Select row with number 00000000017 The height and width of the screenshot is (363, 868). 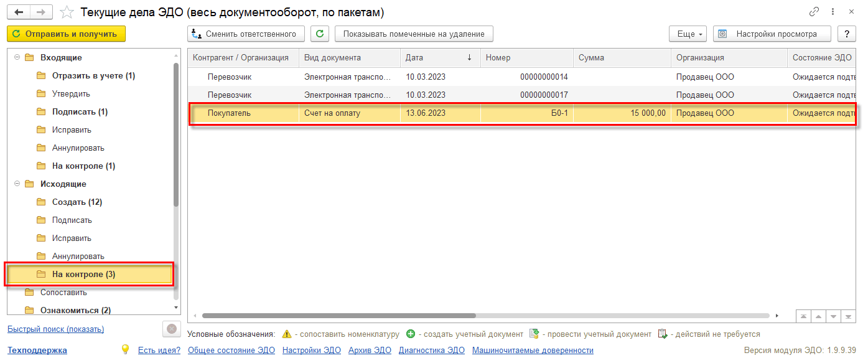pyautogui.click(x=522, y=95)
